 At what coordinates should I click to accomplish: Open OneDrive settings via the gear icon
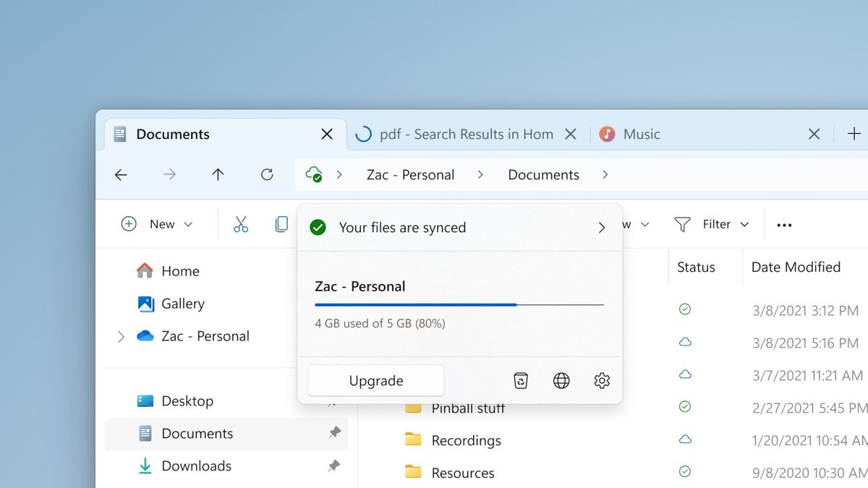[602, 380]
